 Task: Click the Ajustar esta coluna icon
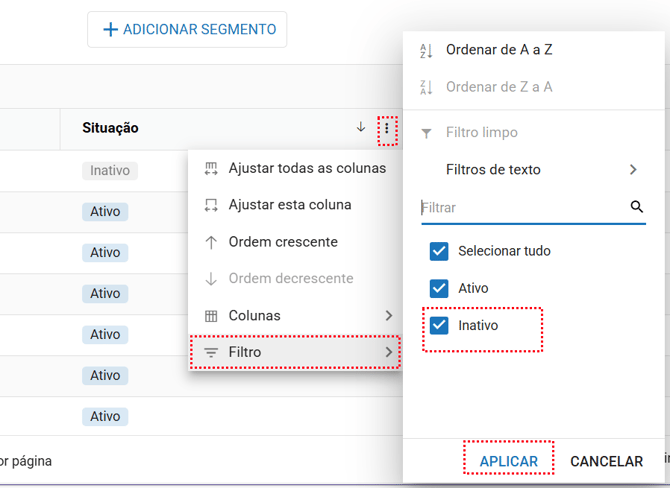[x=211, y=205]
